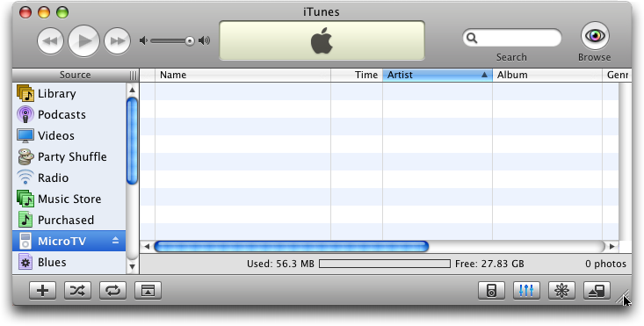Click the magnifying glass search icon

(473, 38)
